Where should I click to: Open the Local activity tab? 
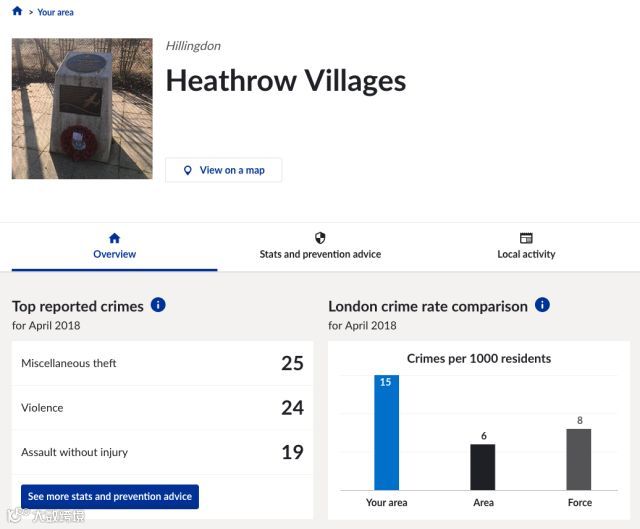[x=526, y=254]
